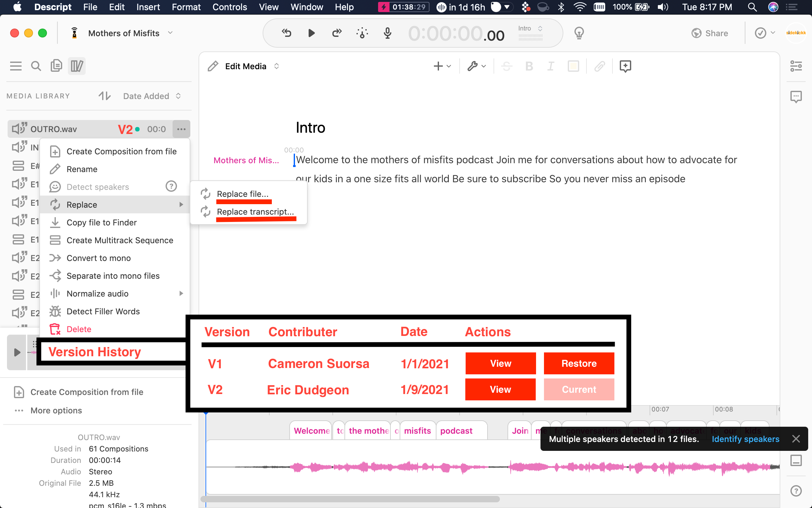Select Replace transcript... option
This screenshot has height=508, width=812.
pos(249,212)
